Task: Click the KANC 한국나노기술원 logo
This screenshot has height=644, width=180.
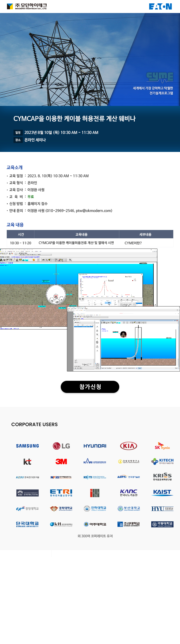Action: pos(129,493)
